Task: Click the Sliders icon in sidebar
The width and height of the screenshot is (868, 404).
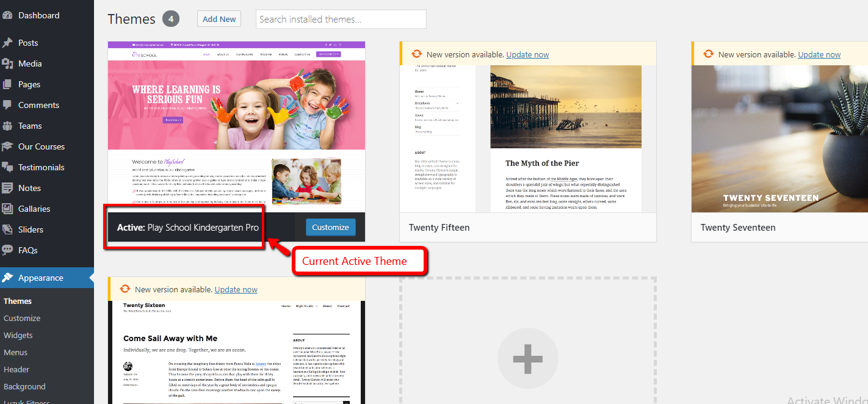Action: tap(7, 229)
